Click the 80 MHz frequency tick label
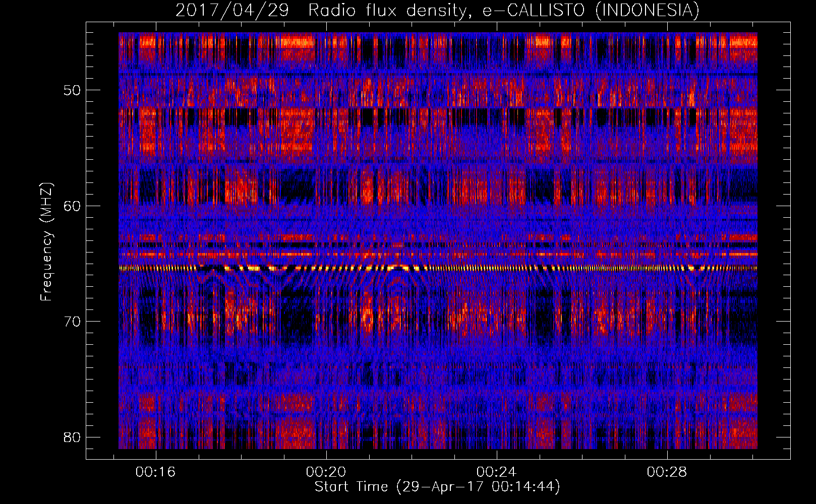 tap(72, 437)
